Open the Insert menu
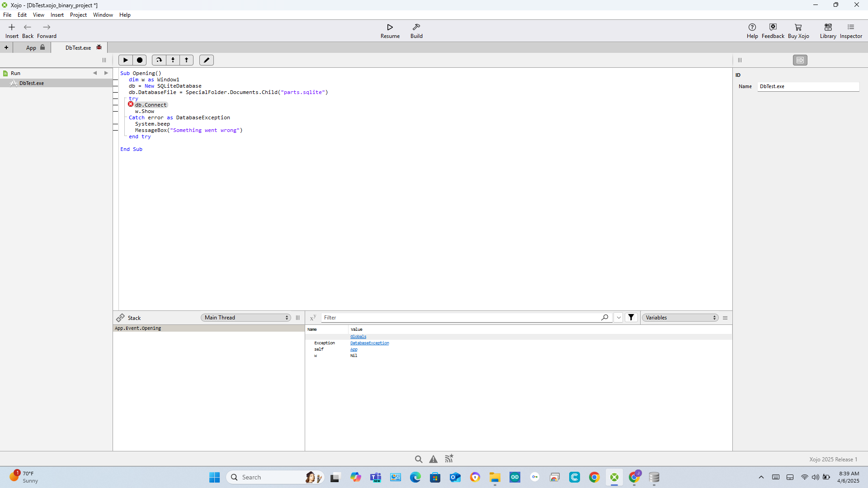 coord(57,15)
